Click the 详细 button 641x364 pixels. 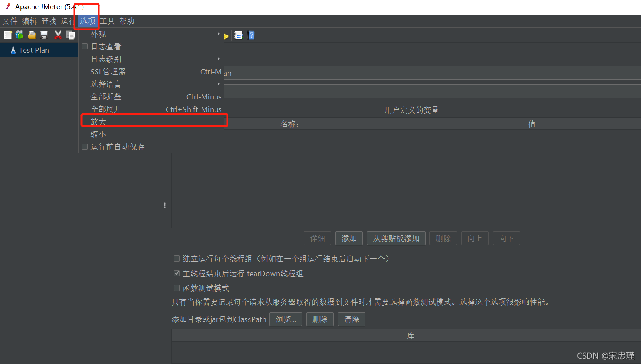[x=317, y=238]
